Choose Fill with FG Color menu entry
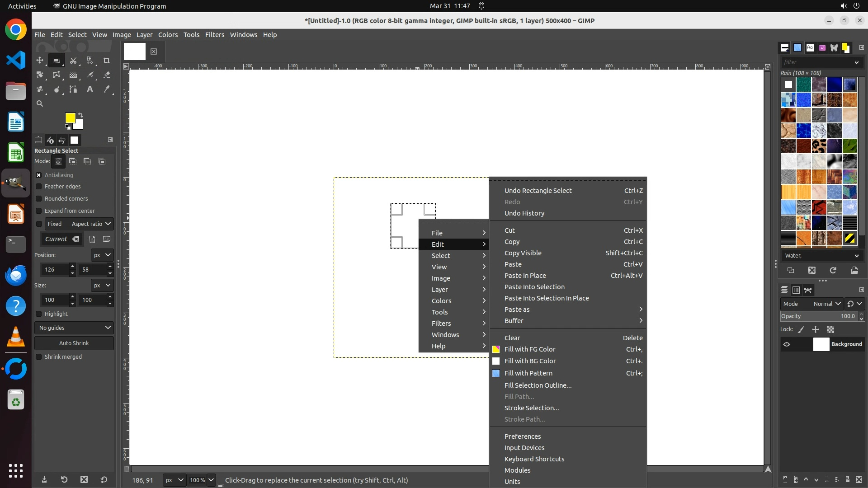The width and height of the screenshot is (868, 488). pyautogui.click(x=530, y=349)
